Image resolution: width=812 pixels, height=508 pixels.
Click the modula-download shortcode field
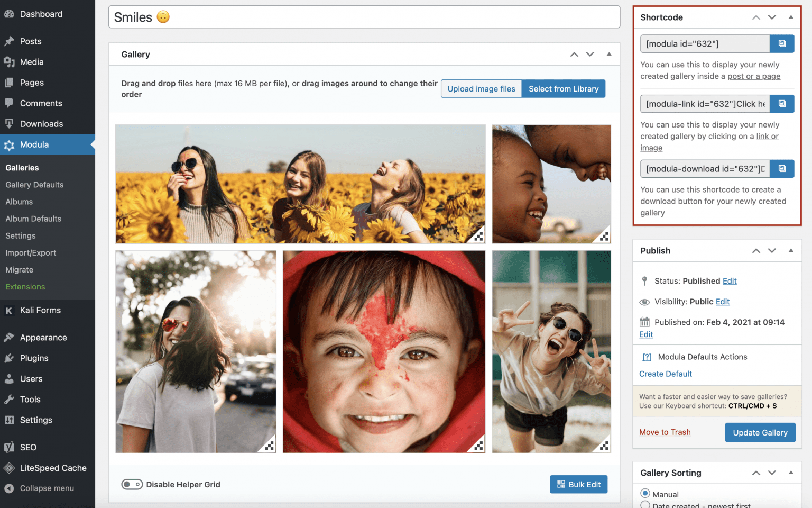705,169
